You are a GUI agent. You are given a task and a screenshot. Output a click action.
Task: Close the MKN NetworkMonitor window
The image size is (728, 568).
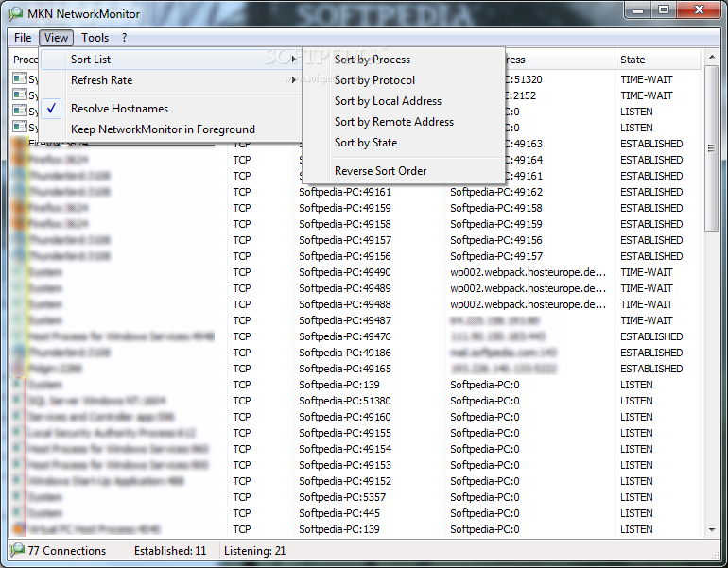tap(699, 9)
